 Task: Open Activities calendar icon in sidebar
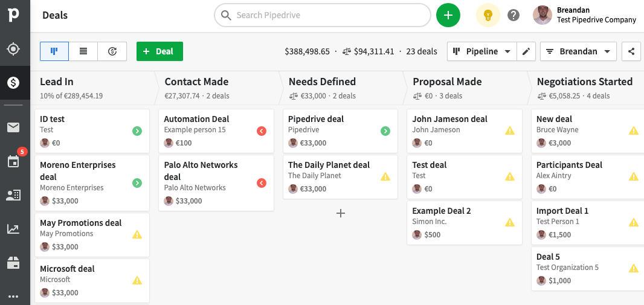click(x=13, y=161)
